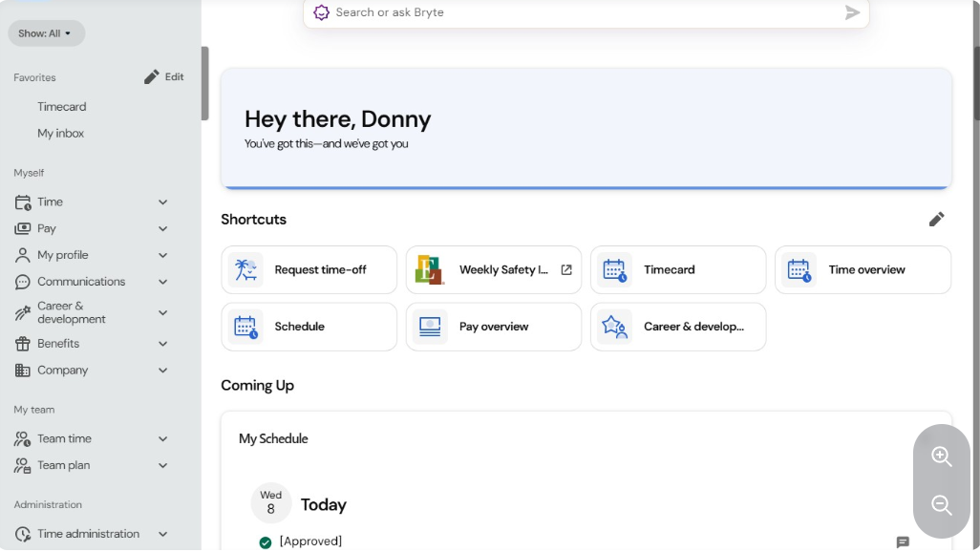
Task: Expand the My profile chevron
Action: click(x=162, y=255)
